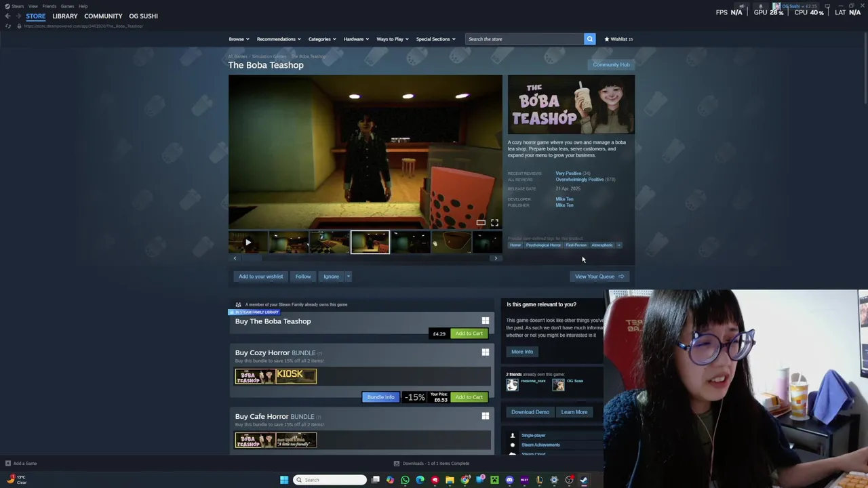
Task: Open The Boba Teashop header capsule image
Action: click(571, 104)
